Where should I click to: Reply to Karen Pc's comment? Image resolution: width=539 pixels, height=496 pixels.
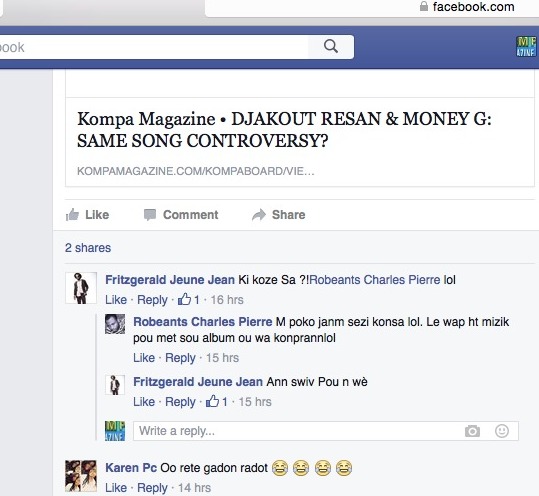[x=152, y=488]
